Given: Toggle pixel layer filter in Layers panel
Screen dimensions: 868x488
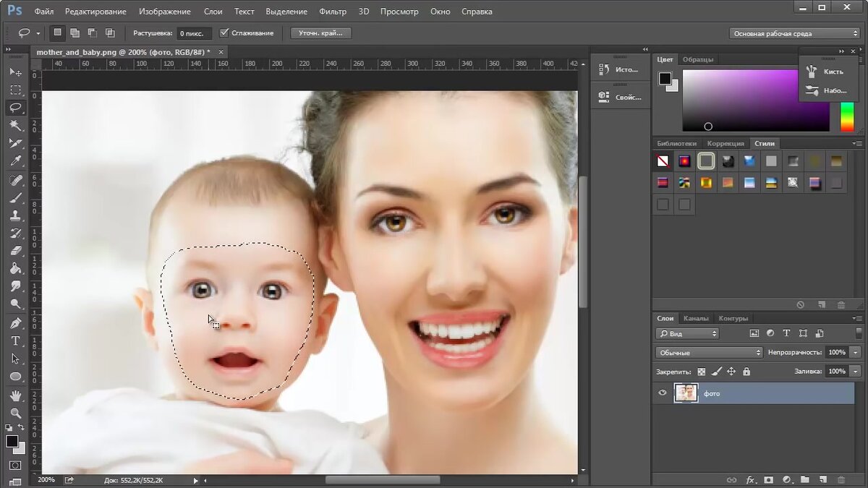Looking at the screenshot, I should (754, 333).
